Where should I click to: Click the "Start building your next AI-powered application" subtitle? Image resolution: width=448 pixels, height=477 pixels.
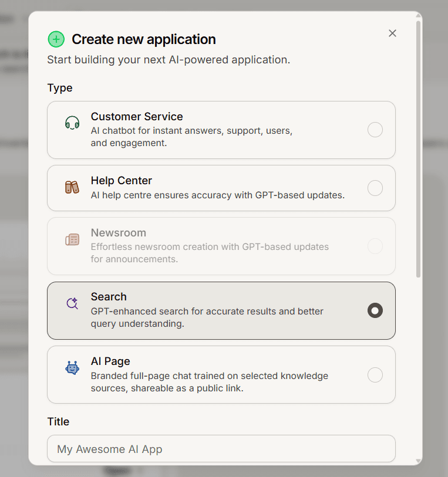click(x=169, y=60)
